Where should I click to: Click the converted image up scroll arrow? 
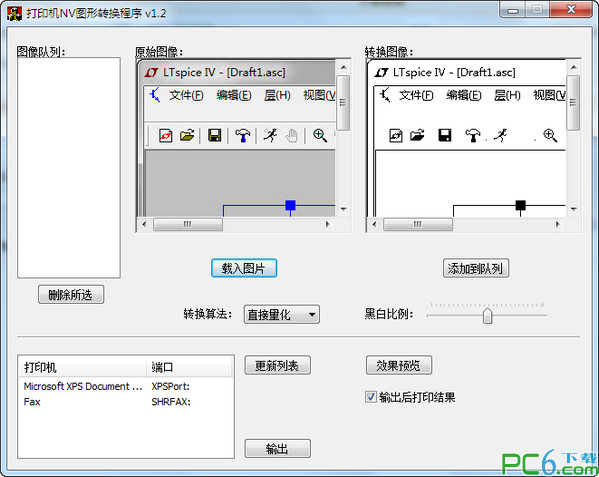[573, 67]
